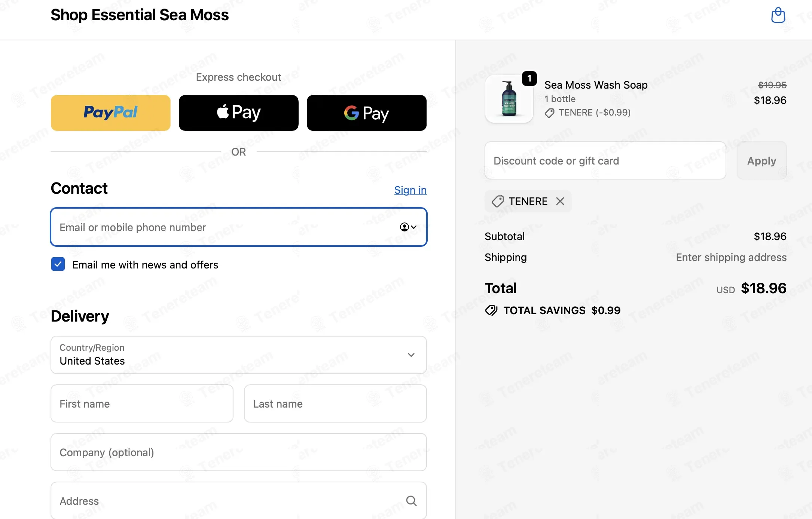This screenshot has height=519, width=812.
Task: Select Google Pay express checkout
Action: (x=367, y=113)
